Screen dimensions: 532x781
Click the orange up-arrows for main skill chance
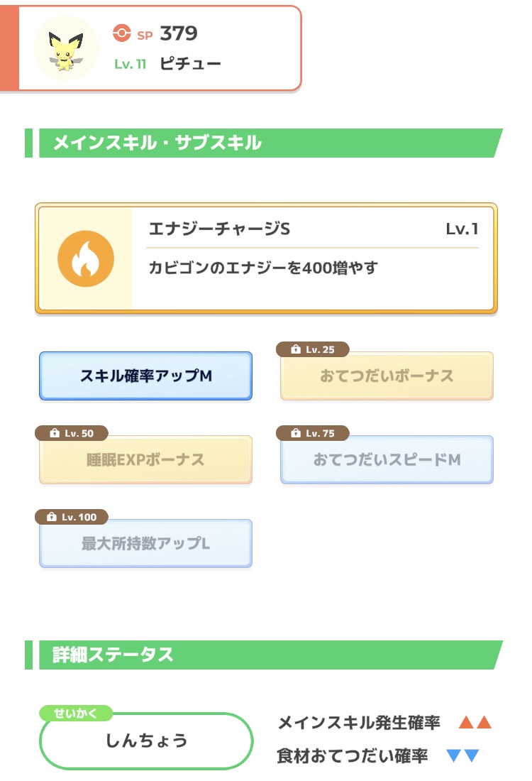pyautogui.click(x=475, y=723)
